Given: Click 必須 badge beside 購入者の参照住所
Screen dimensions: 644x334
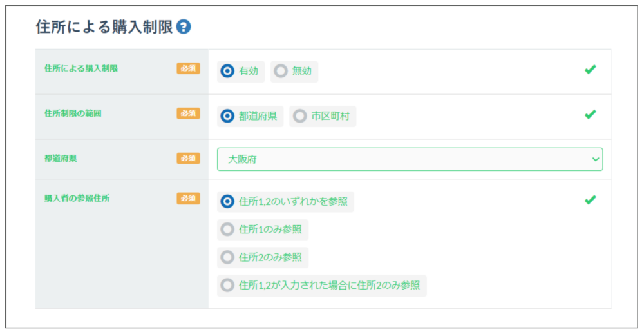Looking at the screenshot, I should point(188,199).
